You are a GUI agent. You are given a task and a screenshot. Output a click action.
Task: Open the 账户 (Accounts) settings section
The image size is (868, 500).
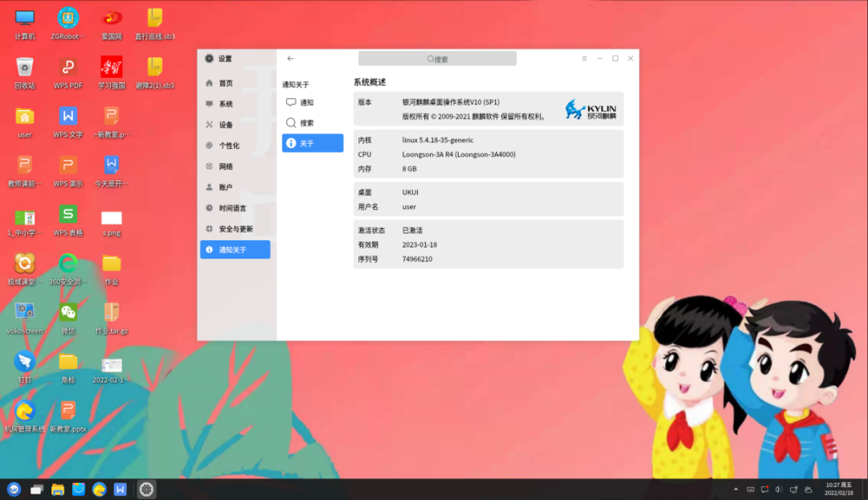[x=223, y=186]
